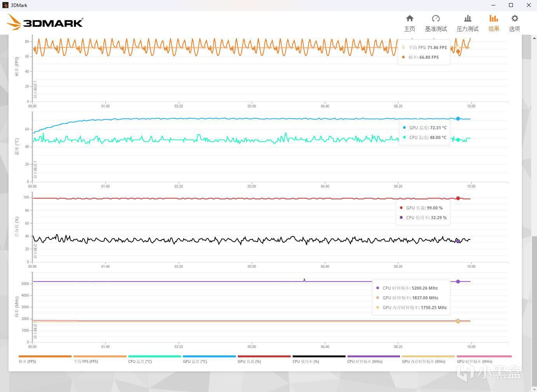The width and height of the screenshot is (537, 392).
Task: Click the 100 tick on the percentage axis
Action: click(x=26, y=197)
